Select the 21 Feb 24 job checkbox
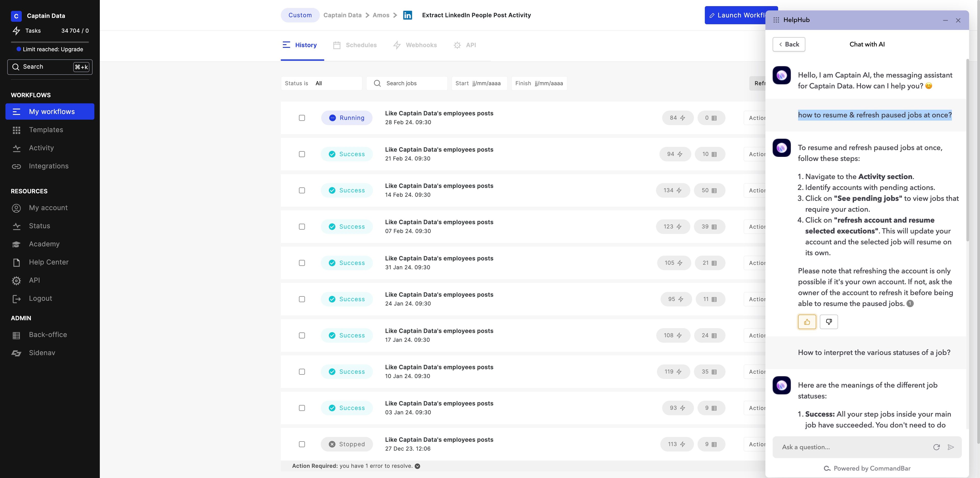This screenshot has width=980, height=478. point(302,154)
